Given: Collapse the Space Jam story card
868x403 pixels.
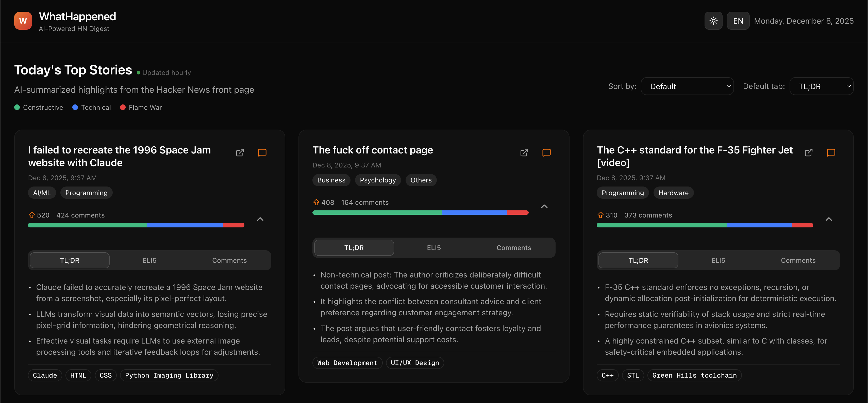Looking at the screenshot, I should (260, 219).
